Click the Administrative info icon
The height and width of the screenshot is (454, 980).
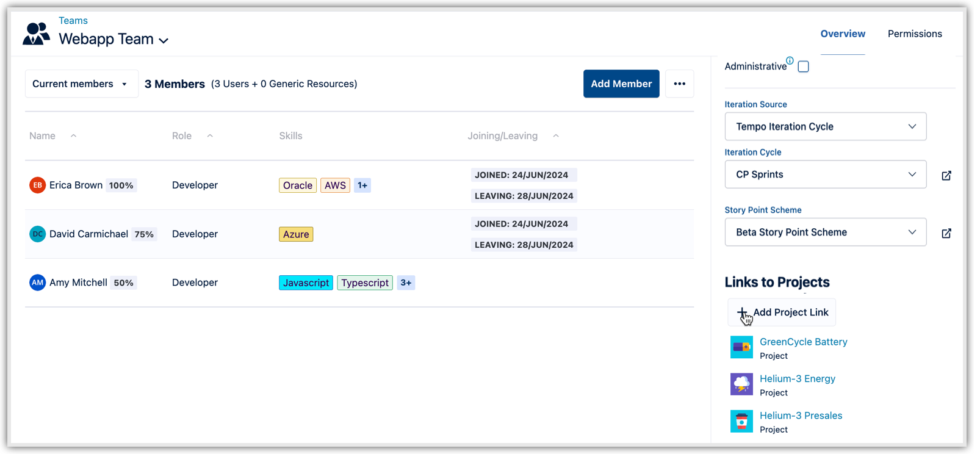click(x=790, y=60)
